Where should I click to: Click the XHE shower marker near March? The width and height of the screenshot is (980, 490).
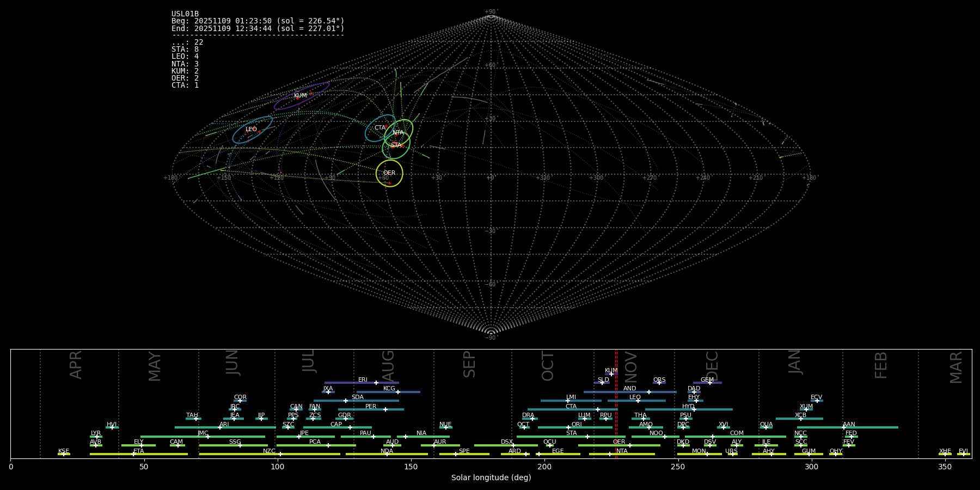[x=945, y=454]
